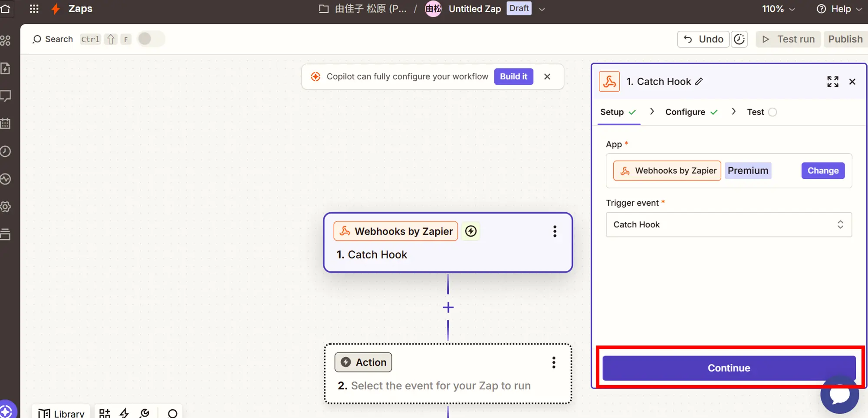Toggle the switch next to Search
868x418 pixels.
click(x=150, y=39)
